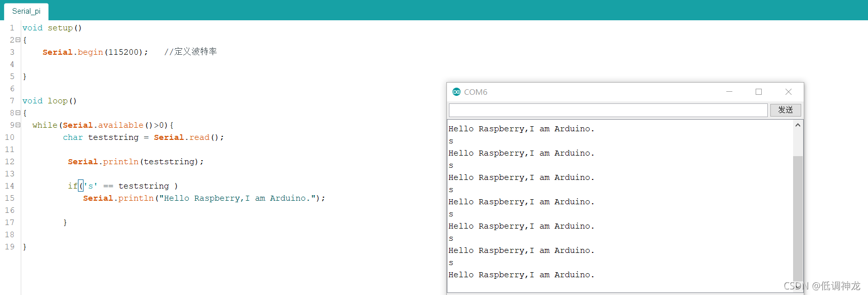Screen dimensions: 868x295
Task: Click the serial monitor vertical scrollbar thumb
Action: click(x=798, y=218)
